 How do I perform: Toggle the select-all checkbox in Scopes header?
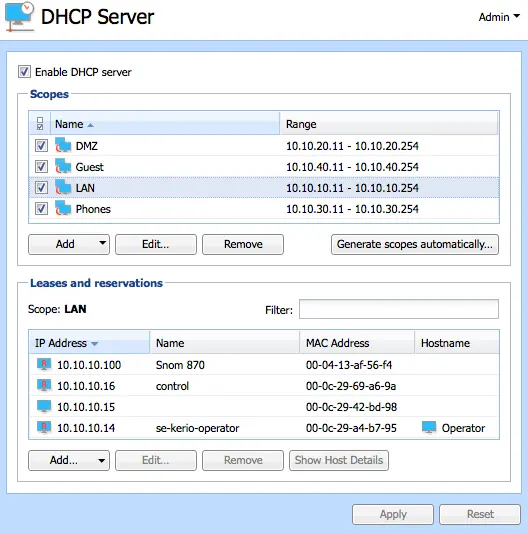point(40,124)
